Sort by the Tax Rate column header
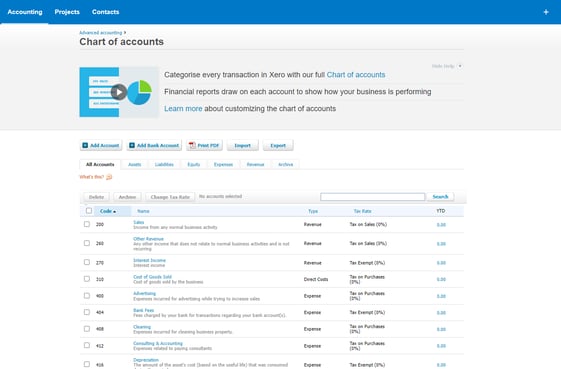 click(362, 211)
